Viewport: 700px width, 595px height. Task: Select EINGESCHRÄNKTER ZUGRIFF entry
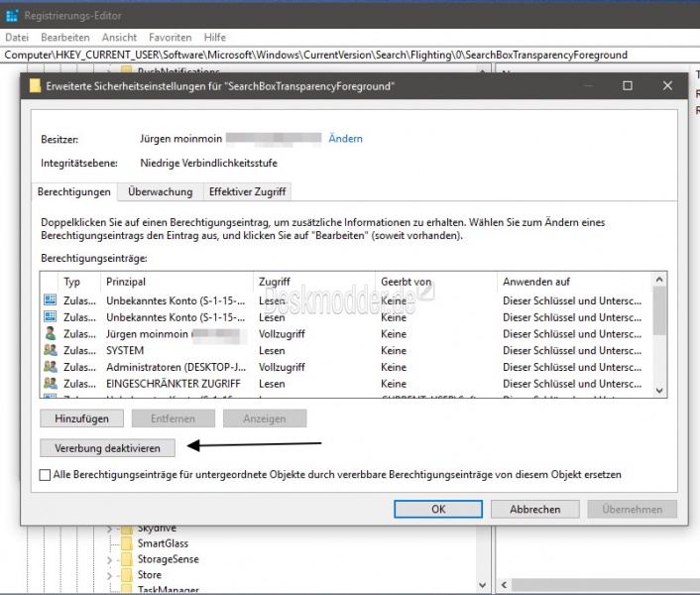click(x=346, y=384)
